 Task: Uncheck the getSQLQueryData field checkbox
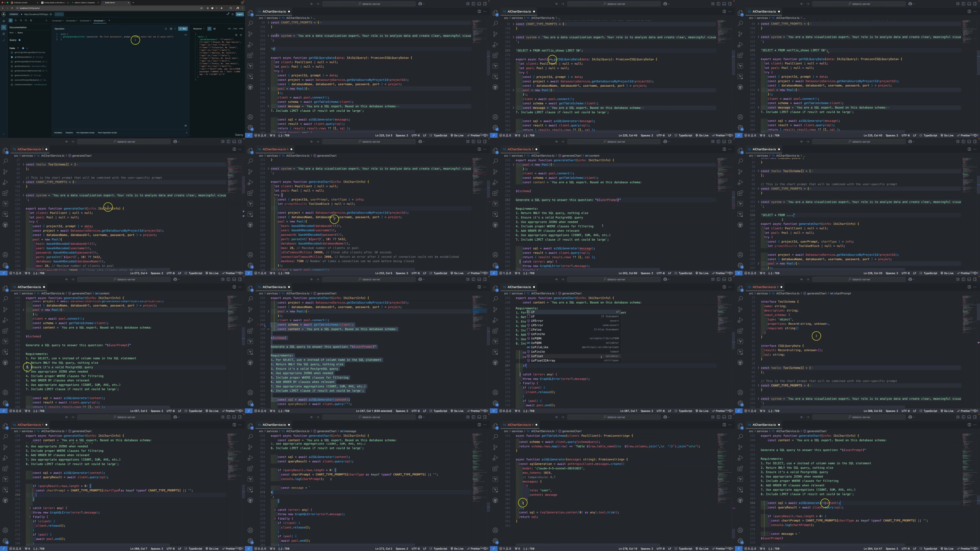click(12, 57)
